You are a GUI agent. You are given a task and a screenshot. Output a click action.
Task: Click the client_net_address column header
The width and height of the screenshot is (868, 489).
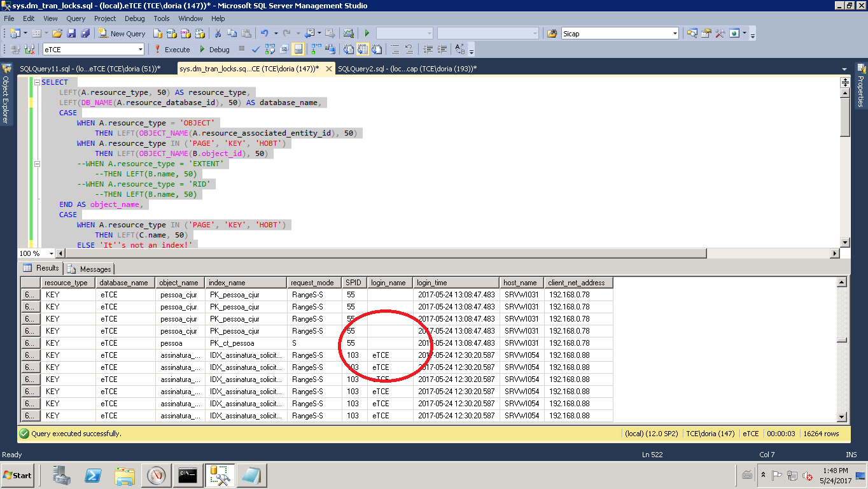point(578,283)
